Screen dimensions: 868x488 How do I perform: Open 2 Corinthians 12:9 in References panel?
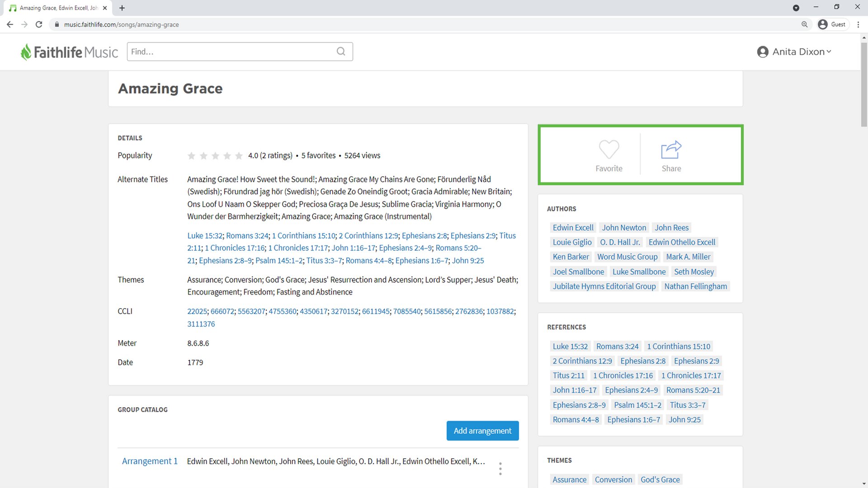582,361
